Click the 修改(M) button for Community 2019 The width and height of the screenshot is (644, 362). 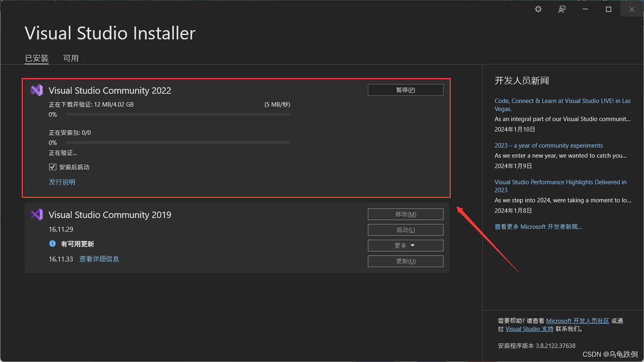(405, 214)
